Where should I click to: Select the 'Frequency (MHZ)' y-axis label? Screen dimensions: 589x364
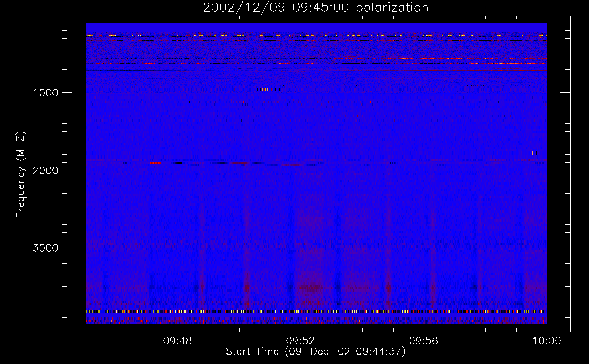click(x=21, y=175)
